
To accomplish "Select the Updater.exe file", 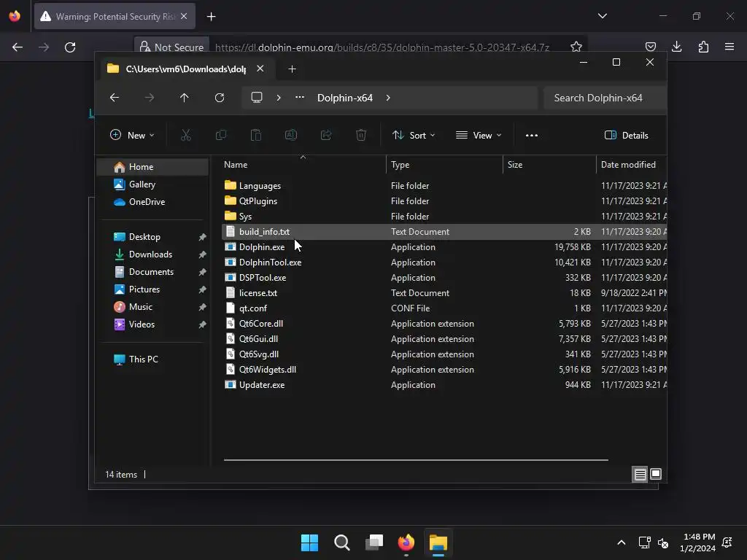I will (x=262, y=385).
